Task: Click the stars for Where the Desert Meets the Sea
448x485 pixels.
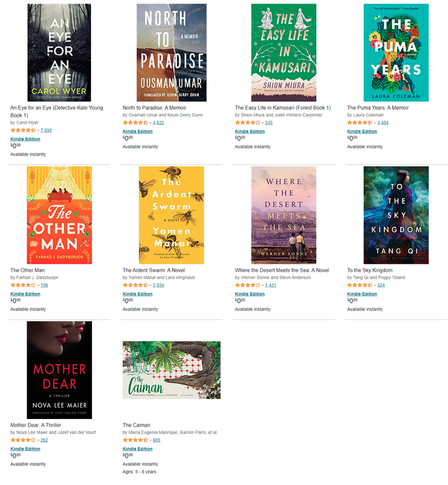Action: pos(247,285)
